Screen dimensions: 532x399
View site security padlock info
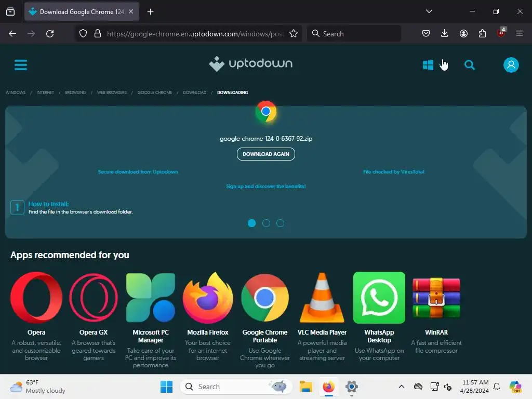pyautogui.click(x=98, y=34)
